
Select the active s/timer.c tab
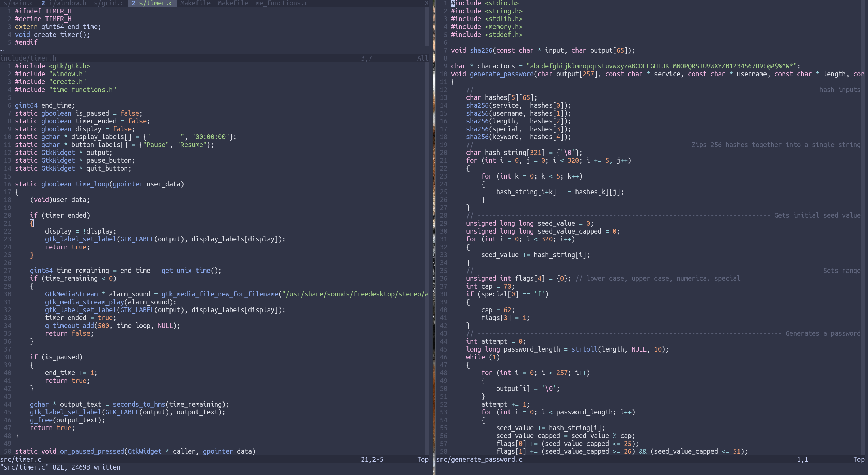(x=152, y=3)
